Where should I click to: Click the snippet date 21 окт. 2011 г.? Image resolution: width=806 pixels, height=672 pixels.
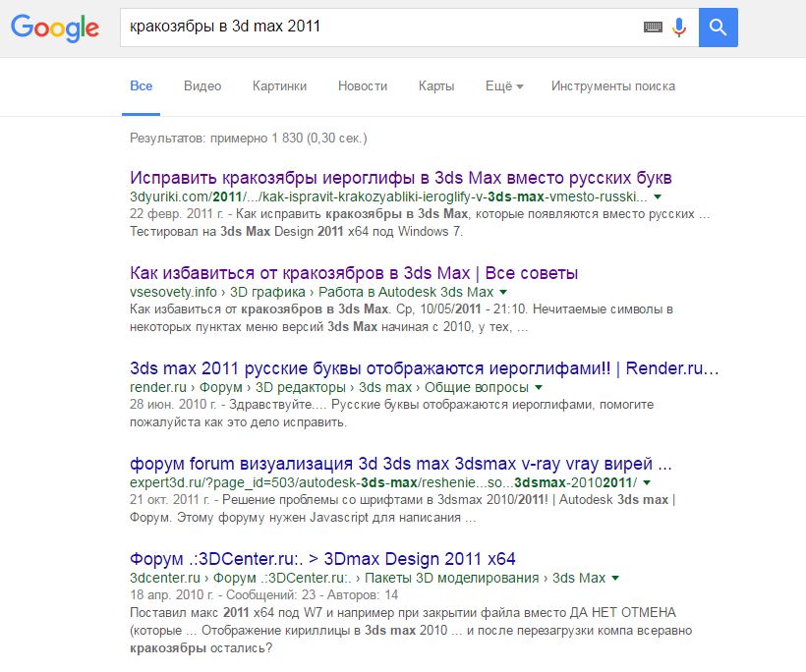point(170,499)
